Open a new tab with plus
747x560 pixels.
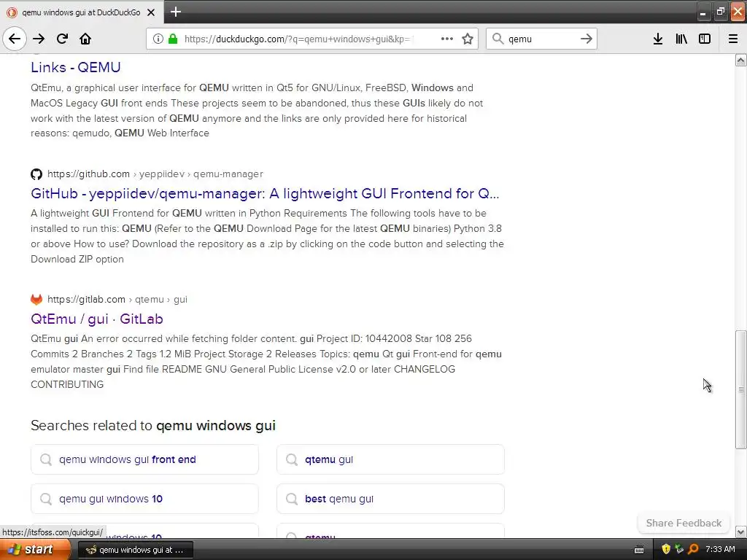pos(176,12)
